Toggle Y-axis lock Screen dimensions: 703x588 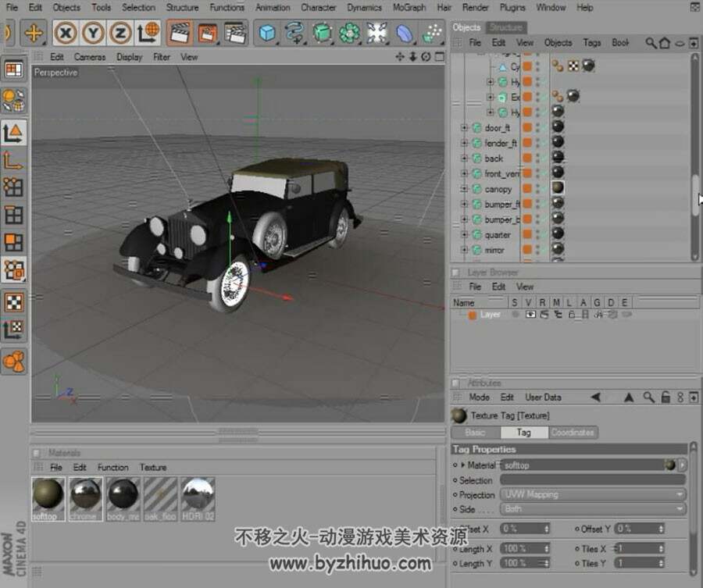tap(93, 33)
